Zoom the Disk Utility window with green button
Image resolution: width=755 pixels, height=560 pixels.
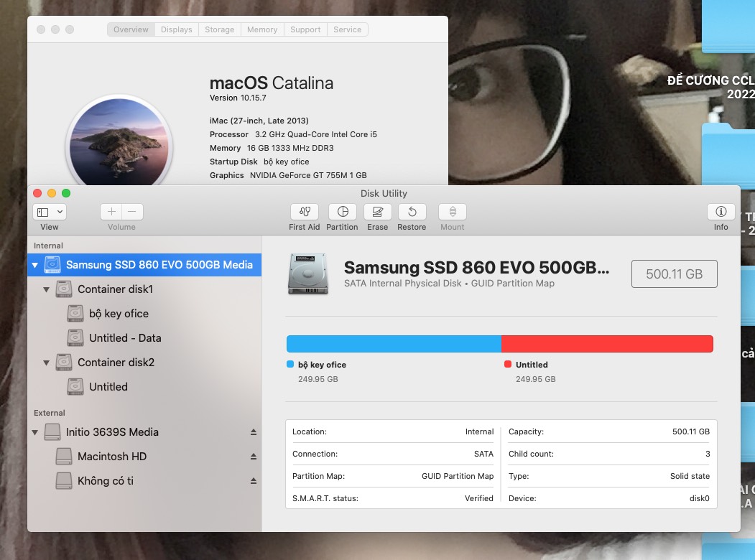[x=66, y=193]
